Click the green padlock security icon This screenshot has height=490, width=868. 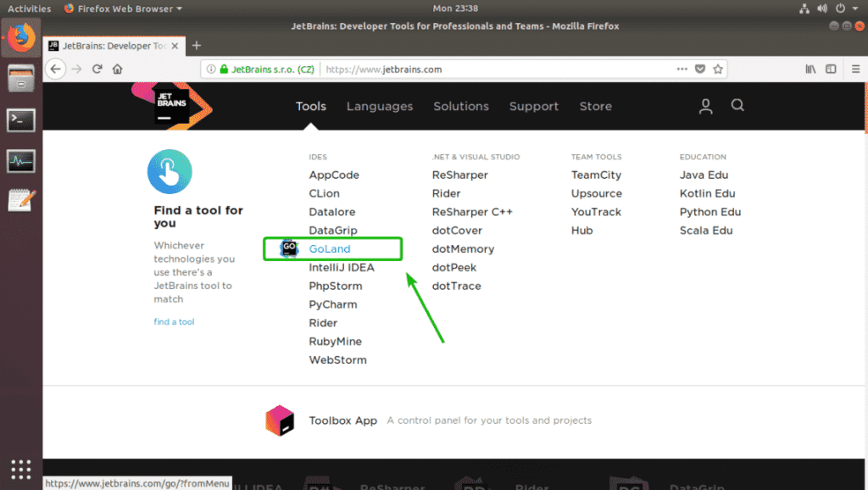(224, 70)
